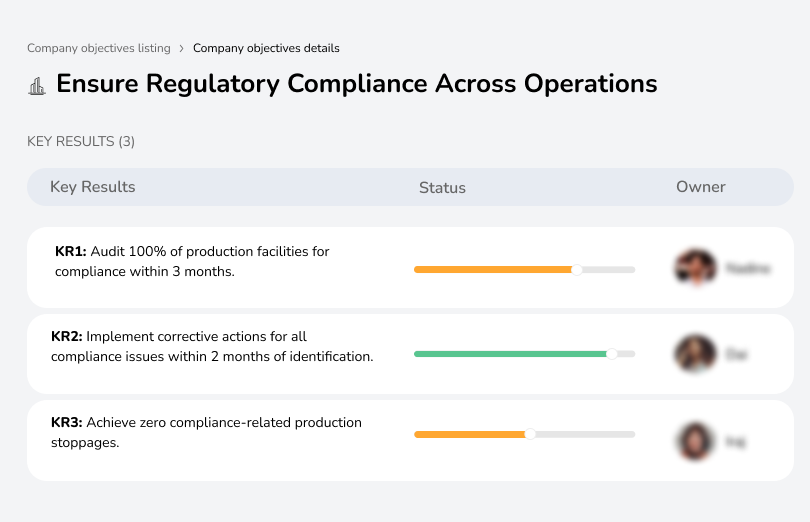Click the KR3 owner avatar
The image size is (810, 522).
[x=695, y=441]
